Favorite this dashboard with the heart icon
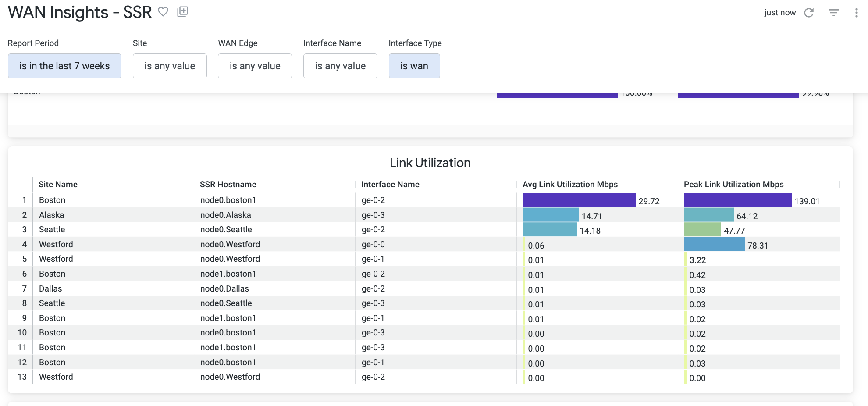This screenshot has height=406, width=868. pos(163,12)
